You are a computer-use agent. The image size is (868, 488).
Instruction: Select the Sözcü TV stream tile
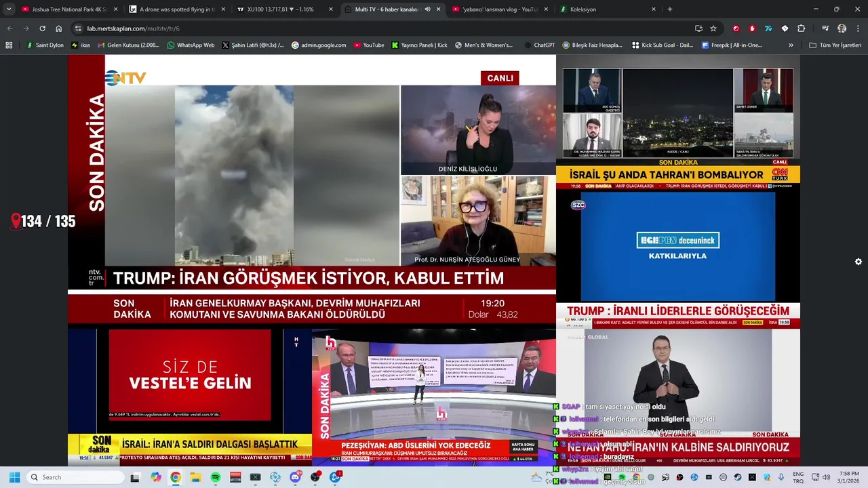[x=678, y=259]
